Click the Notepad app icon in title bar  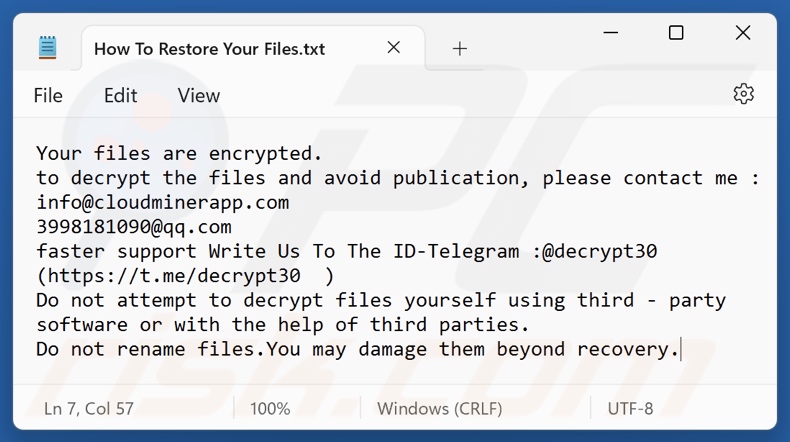(x=48, y=48)
